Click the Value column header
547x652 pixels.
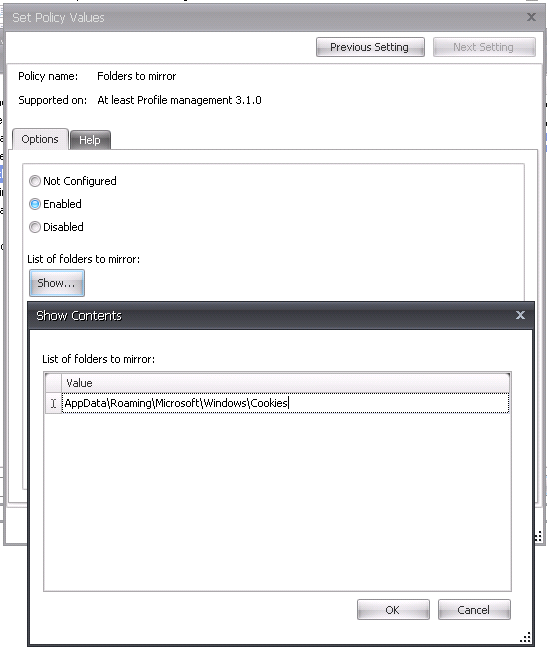coord(285,383)
